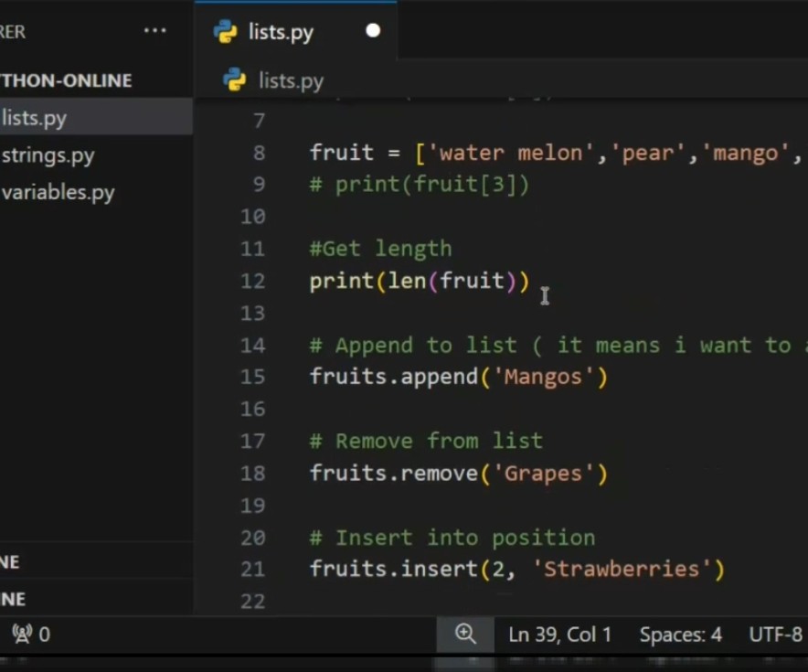The width and height of the screenshot is (808, 672).
Task: Click the Python icon on the lists.py tab
Action: tap(227, 32)
